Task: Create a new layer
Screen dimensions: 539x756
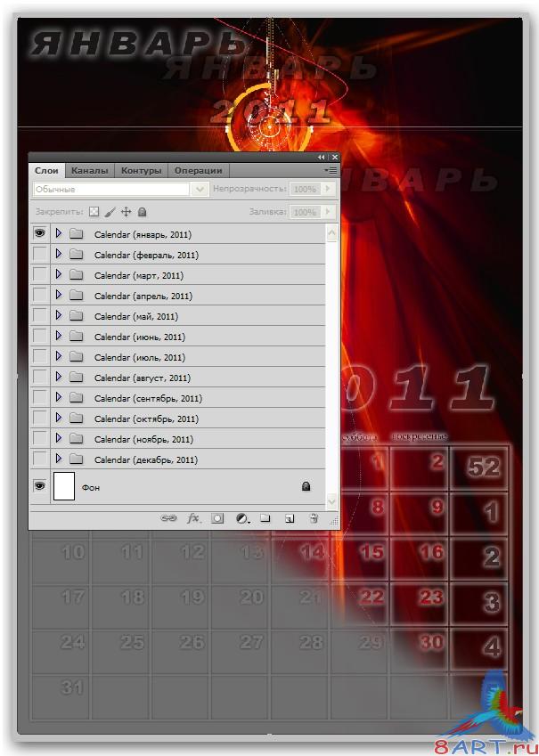Action: tap(289, 517)
